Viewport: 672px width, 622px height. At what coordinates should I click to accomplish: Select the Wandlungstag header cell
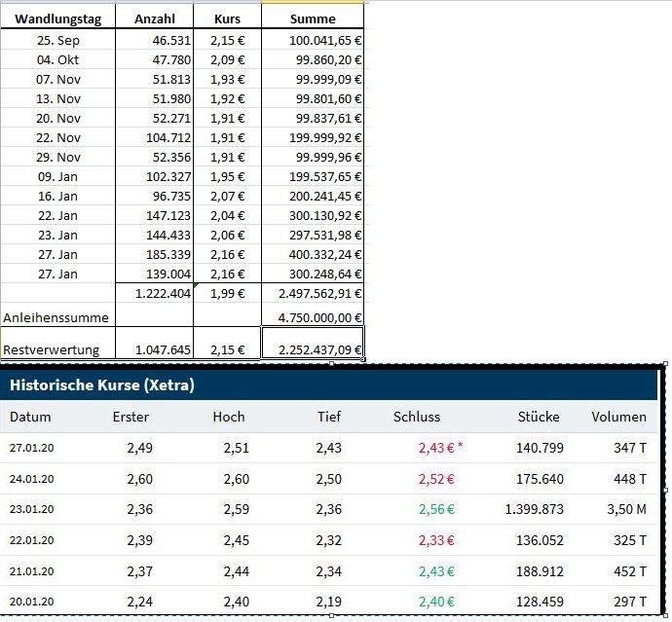coord(57,18)
